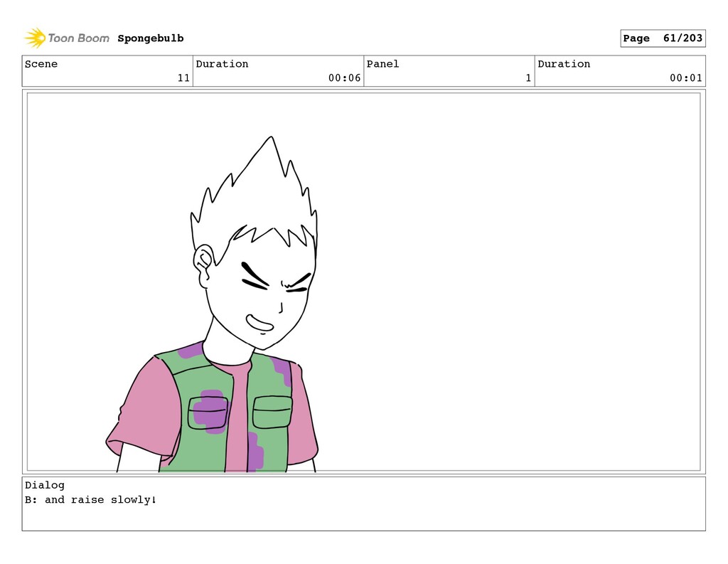Click the storyboard panel character drawing
This screenshot has width=728, height=564.
tap(212, 304)
